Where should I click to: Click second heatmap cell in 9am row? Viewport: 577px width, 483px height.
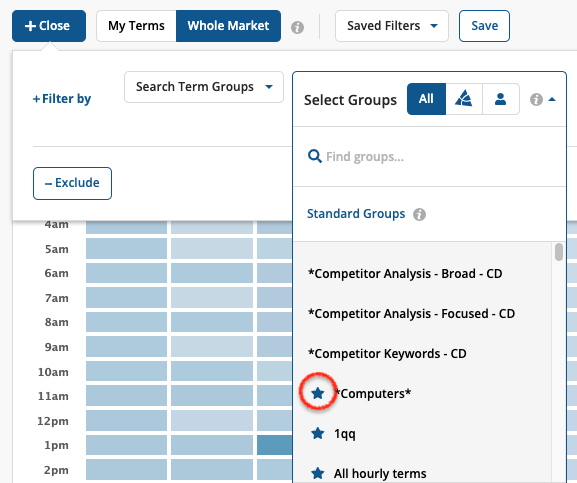point(212,347)
